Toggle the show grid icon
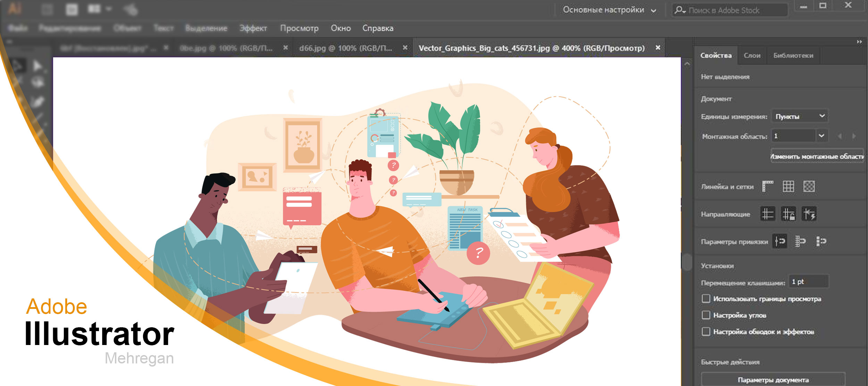The height and width of the screenshot is (386, 868). [788, 186]
